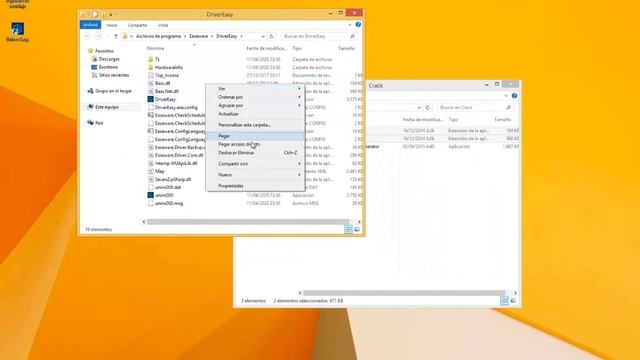Click the horizontal scrollbar in DriverEasy window
Screen dimensions: 640x360
248,222
